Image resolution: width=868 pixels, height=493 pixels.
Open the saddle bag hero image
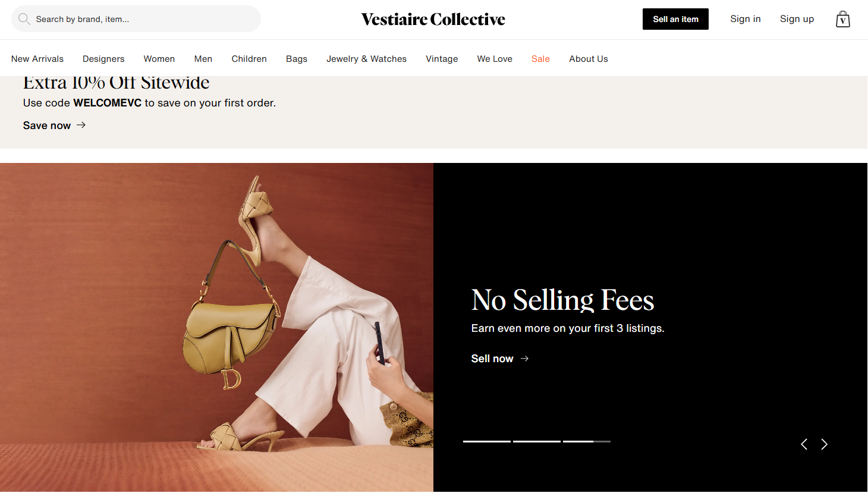tap(216, 327)
